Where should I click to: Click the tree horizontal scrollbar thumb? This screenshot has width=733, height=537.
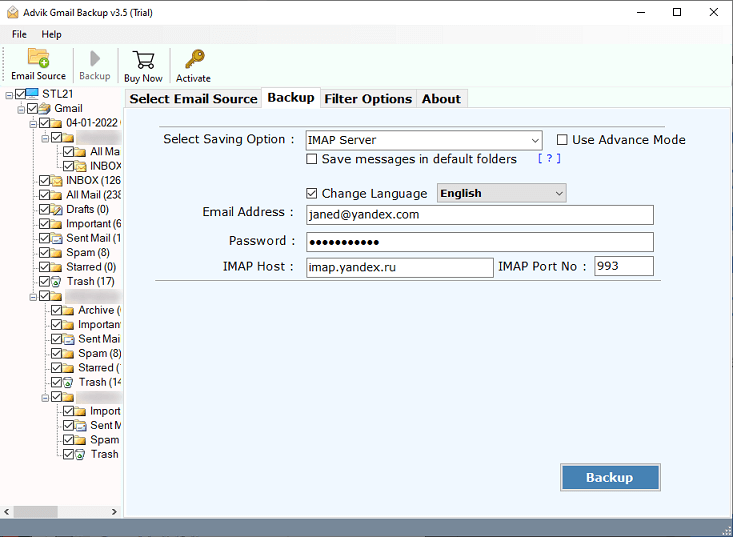click(36, 512)
